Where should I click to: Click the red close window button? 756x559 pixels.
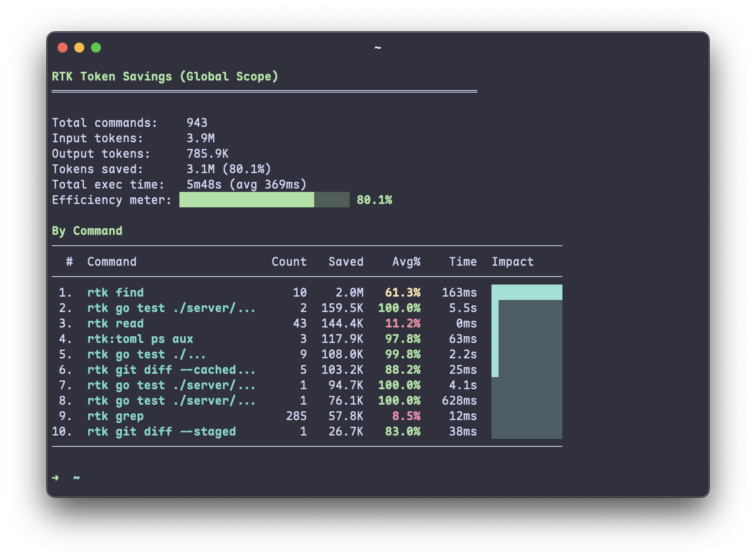click(x=63, y=48)
